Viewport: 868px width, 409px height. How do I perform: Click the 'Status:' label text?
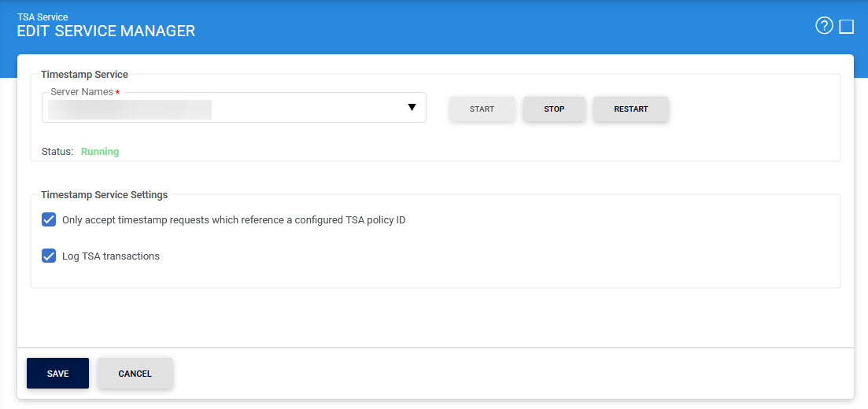tap(57, 152)
